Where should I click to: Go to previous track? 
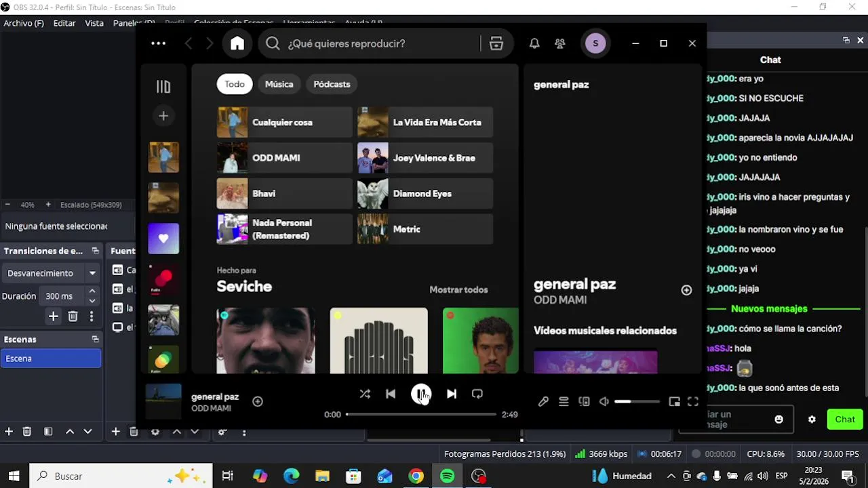point(391,394)
